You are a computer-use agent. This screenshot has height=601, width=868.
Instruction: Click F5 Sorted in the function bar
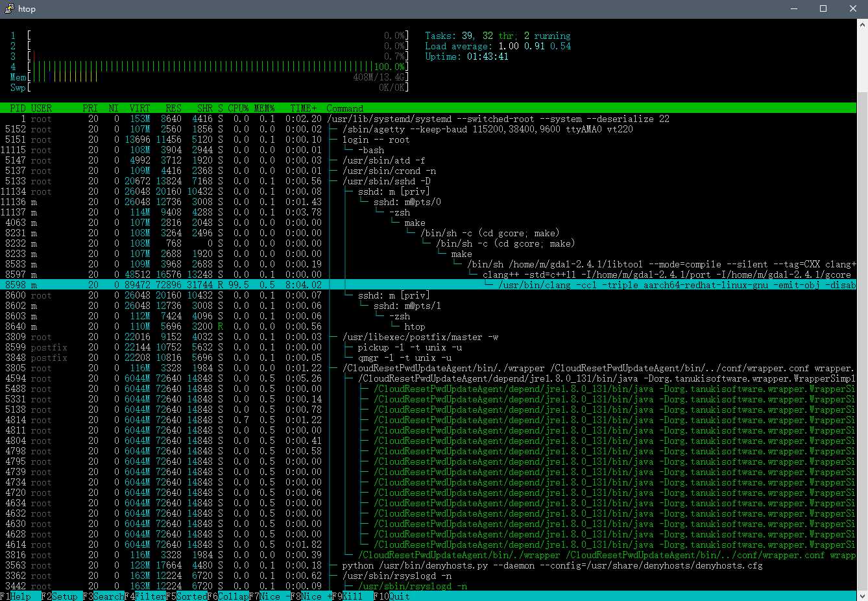click(x=187, y=596)
